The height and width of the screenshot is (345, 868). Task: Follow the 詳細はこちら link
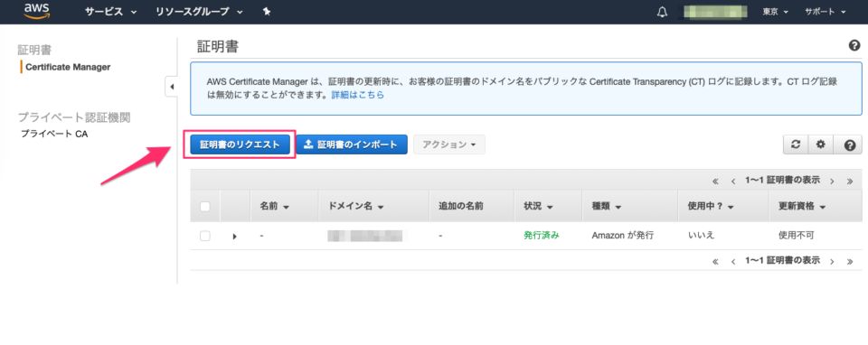(x=357, y=95)
